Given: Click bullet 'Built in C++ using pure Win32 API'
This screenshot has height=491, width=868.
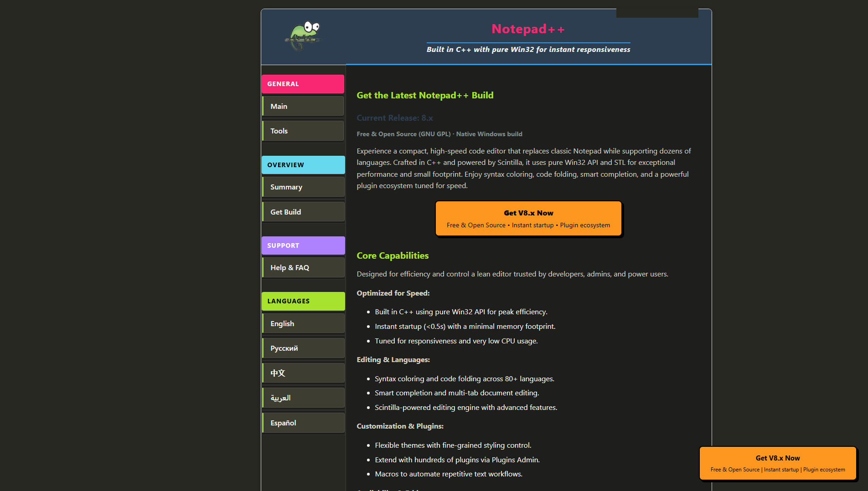Looking at the screenshot, I should pos(461,312).
